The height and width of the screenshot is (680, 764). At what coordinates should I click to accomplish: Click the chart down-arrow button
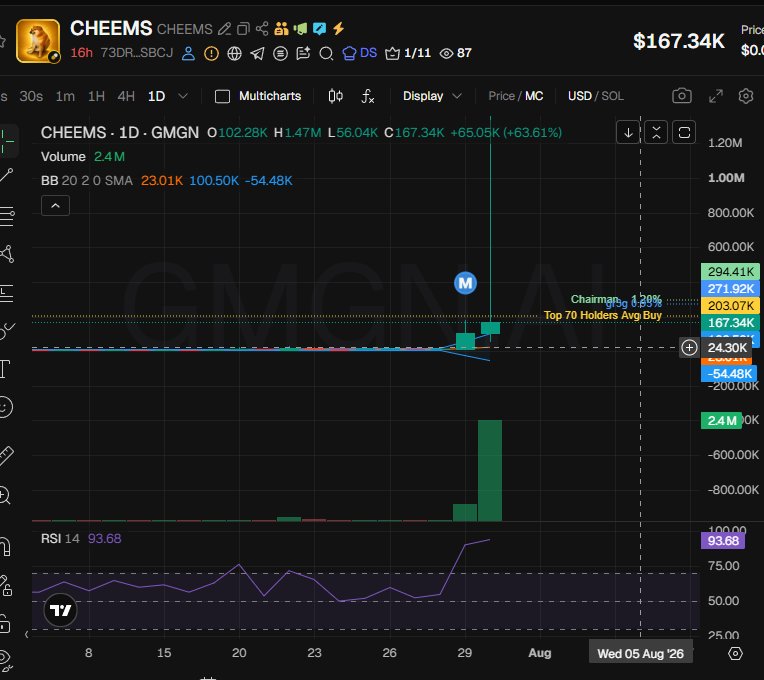coord(628,132)
